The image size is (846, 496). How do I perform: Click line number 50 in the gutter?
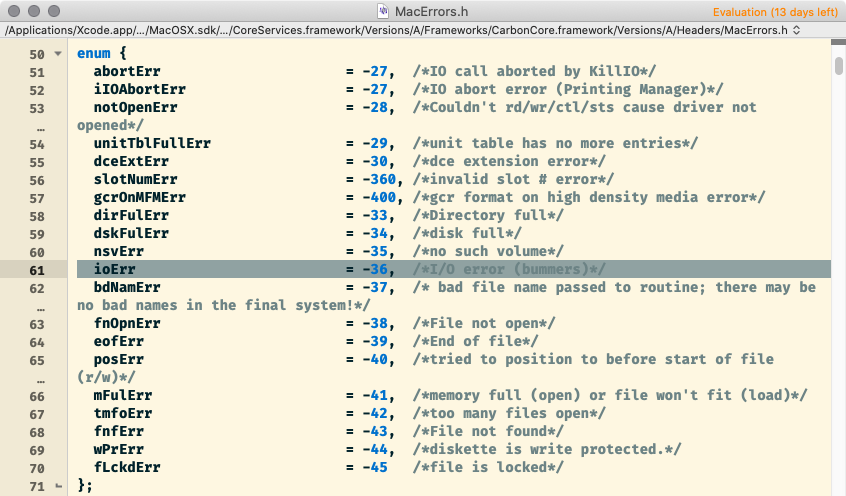click(37, 53)
